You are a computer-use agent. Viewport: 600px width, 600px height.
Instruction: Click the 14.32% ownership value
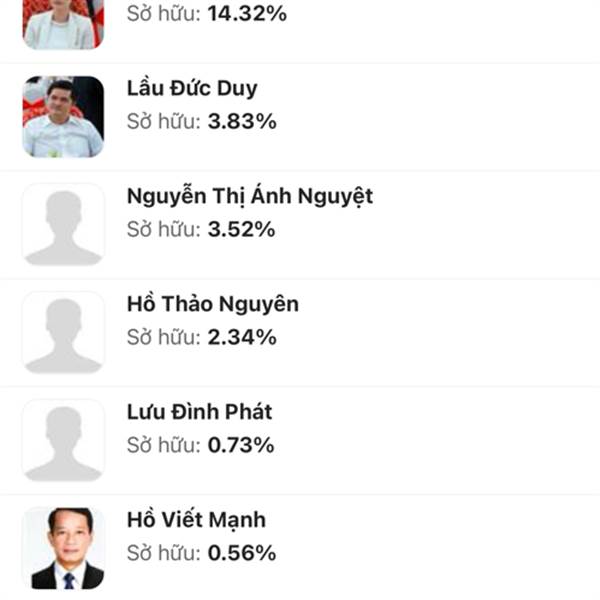(247, 13)
